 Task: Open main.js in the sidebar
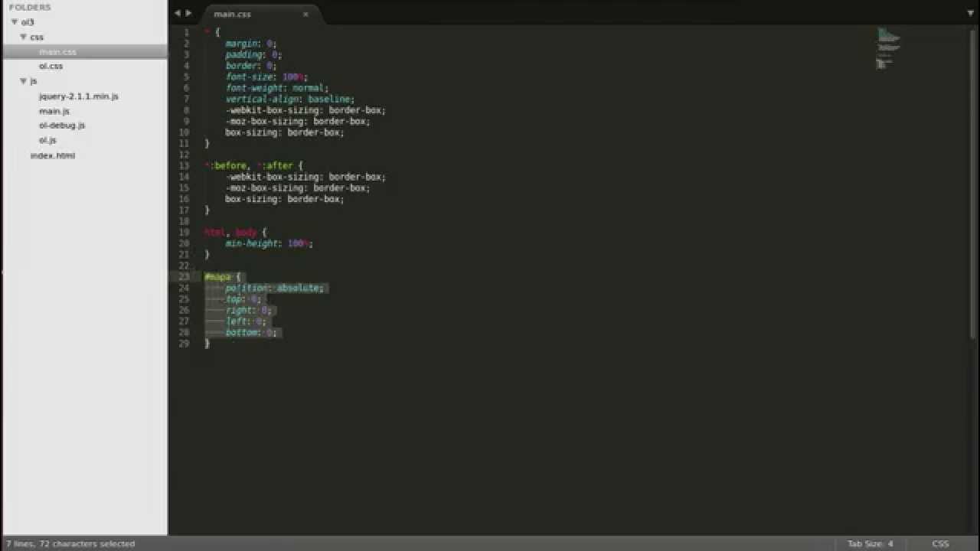click(54, 111)
